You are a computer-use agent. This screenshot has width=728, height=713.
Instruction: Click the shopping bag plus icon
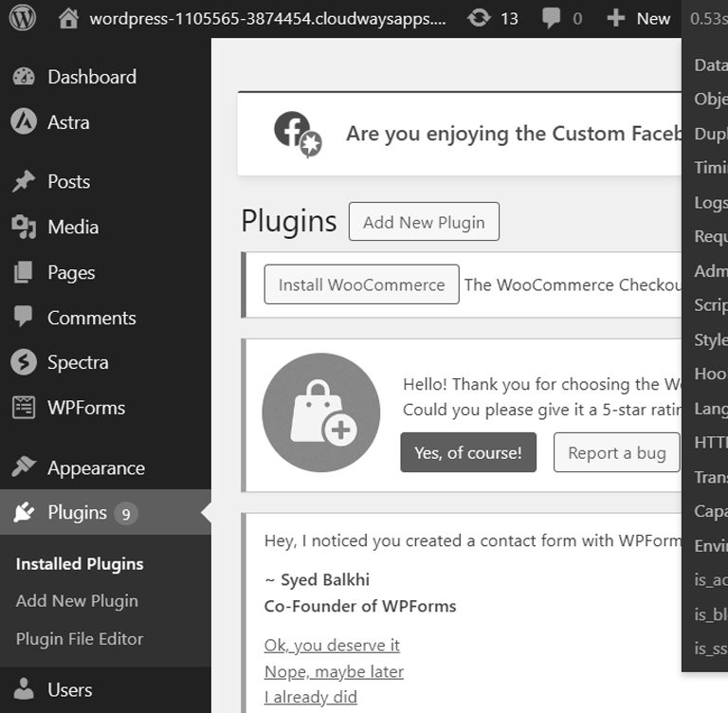coord(321,412)
